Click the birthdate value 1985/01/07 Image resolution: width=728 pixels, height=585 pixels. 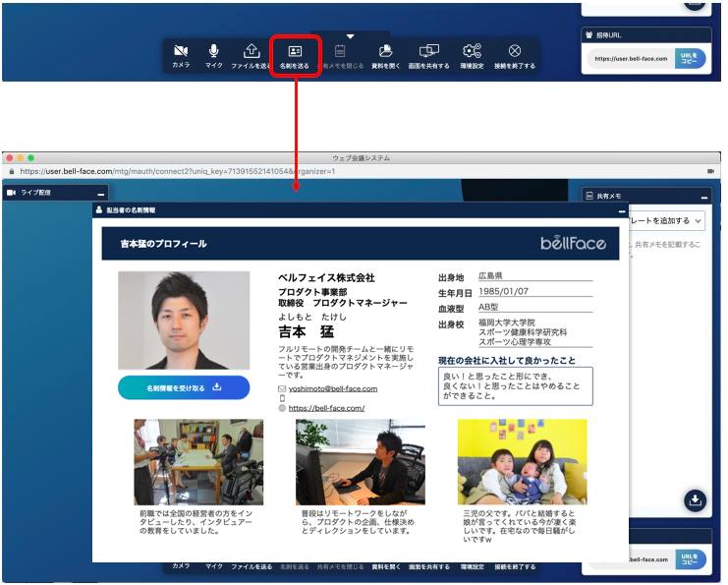(503, 291)
